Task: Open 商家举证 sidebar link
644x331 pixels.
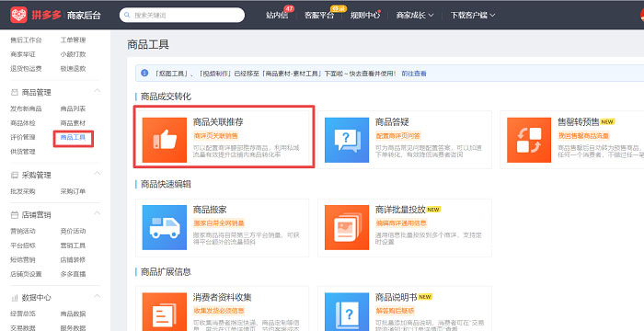Action: 23,54
